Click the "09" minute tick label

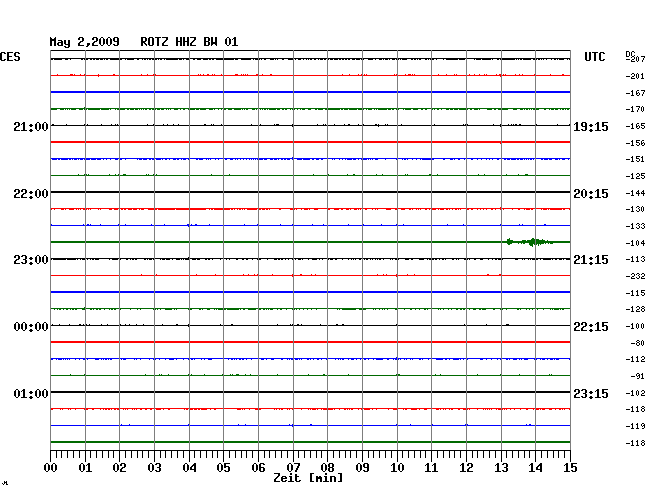click(x=362, y=468)
